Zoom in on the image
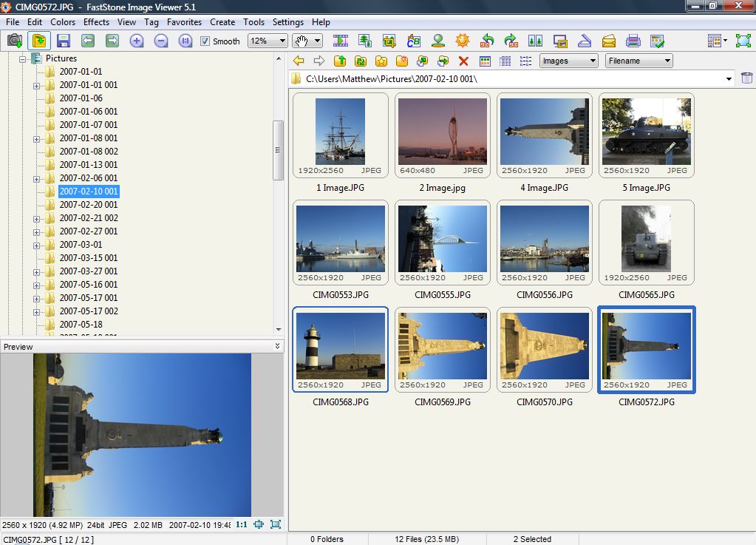The image size is (756, 545). (x=137, y=41)
